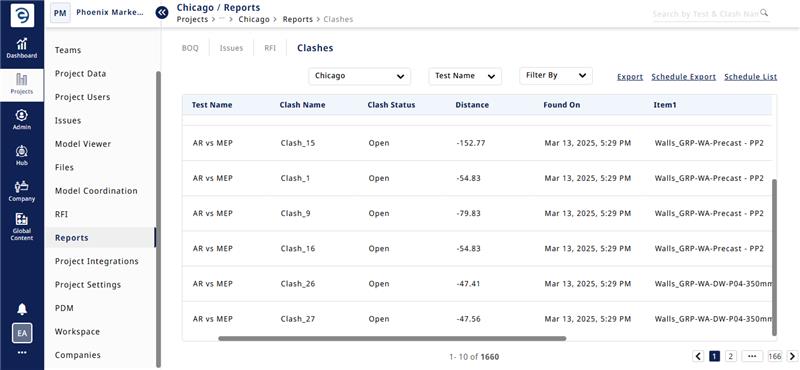800x370 pixels.
Task: Click the search magnifier icon
Action: [764, 13]
